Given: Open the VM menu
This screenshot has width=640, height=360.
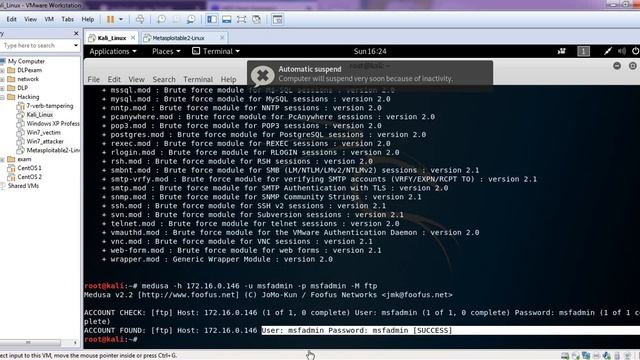Looking at the screenshot, I should [49, 19].
